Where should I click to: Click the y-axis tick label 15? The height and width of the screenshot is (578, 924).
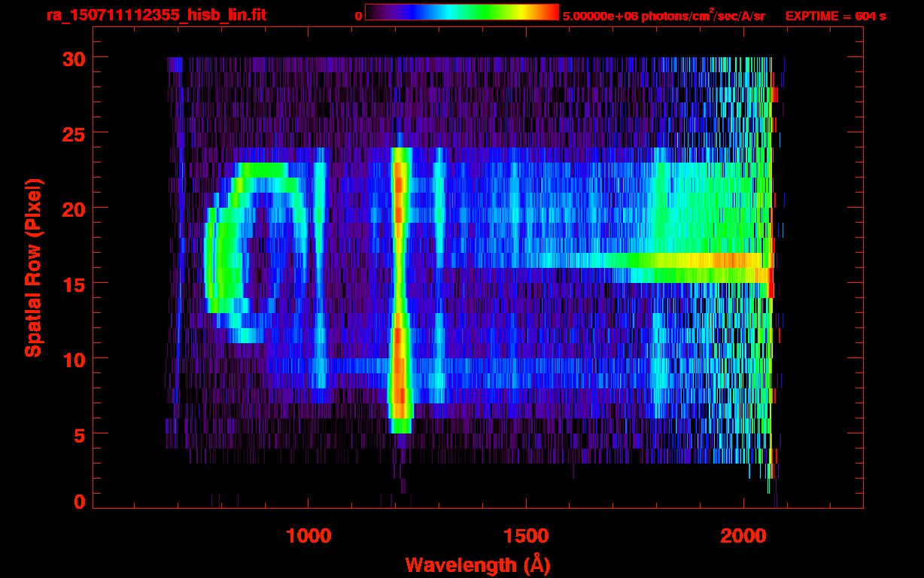(x=74, y=284)
